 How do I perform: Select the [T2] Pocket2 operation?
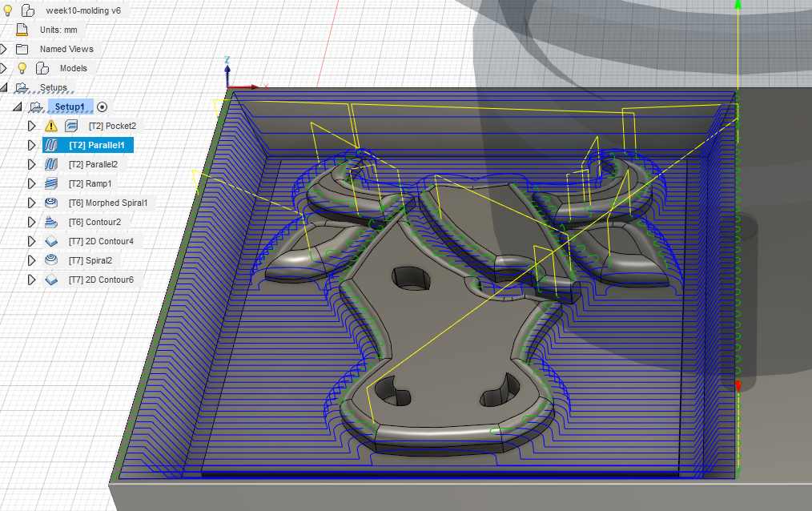[x=112, y=126]
